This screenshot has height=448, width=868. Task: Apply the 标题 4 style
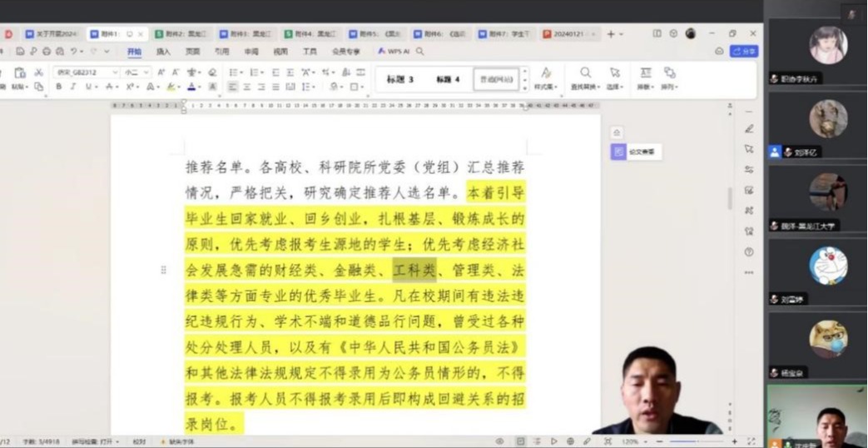coord(447,79)
